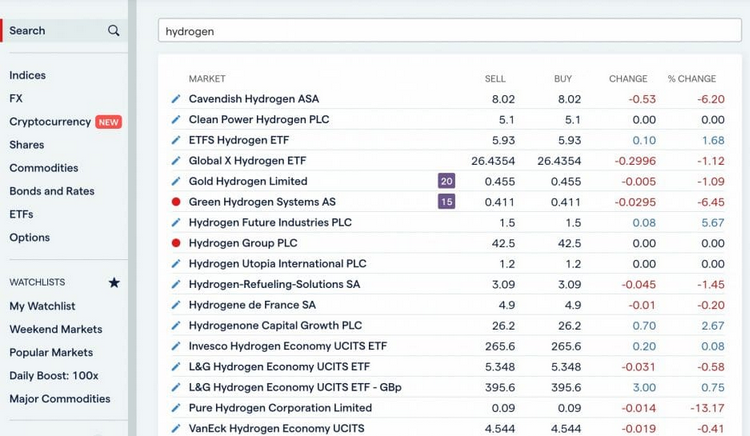Click red dot icon beside Hydrogen Group PLC
750x436 pixels.
click(x=176, y=243)
